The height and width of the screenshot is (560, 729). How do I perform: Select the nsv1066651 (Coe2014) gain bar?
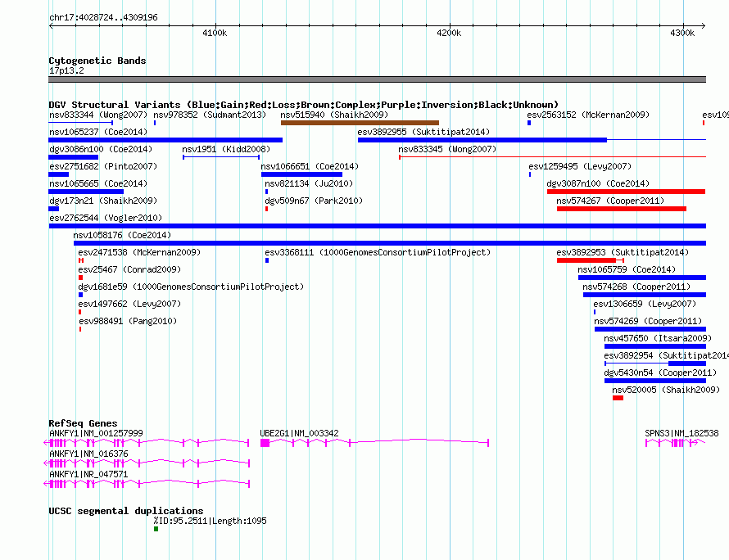[301, 174]
